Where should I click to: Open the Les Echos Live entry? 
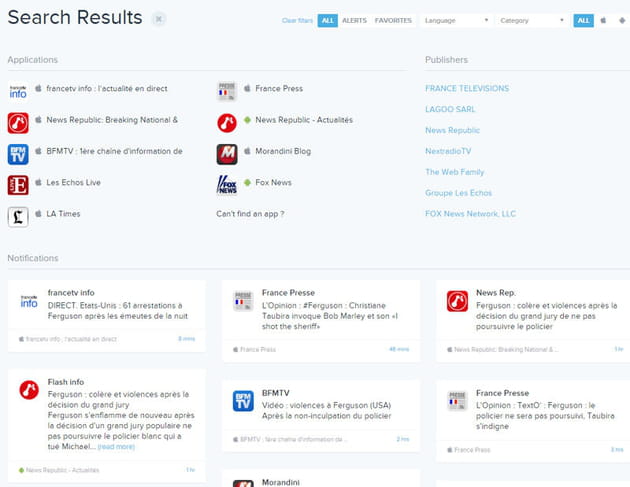click(x=74, y=182)
